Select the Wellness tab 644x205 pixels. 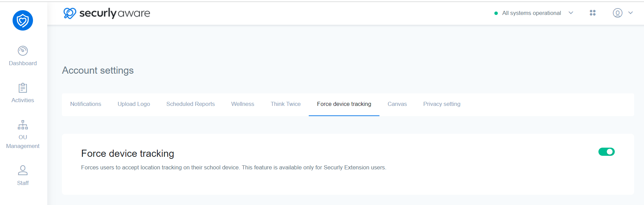click(243, 104)
